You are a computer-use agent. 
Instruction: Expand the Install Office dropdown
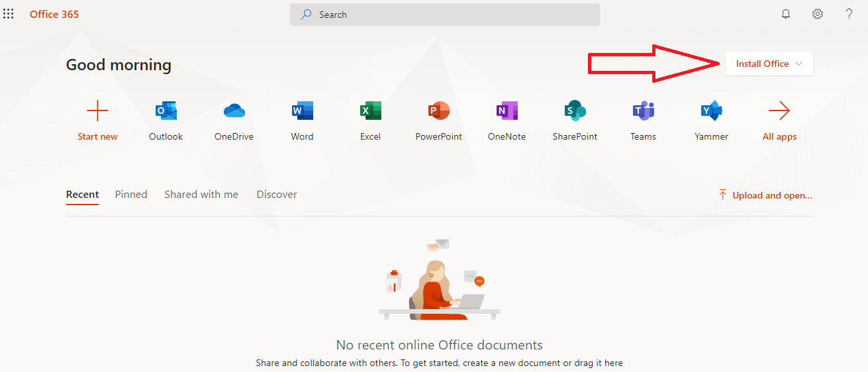tap(769, 64)
